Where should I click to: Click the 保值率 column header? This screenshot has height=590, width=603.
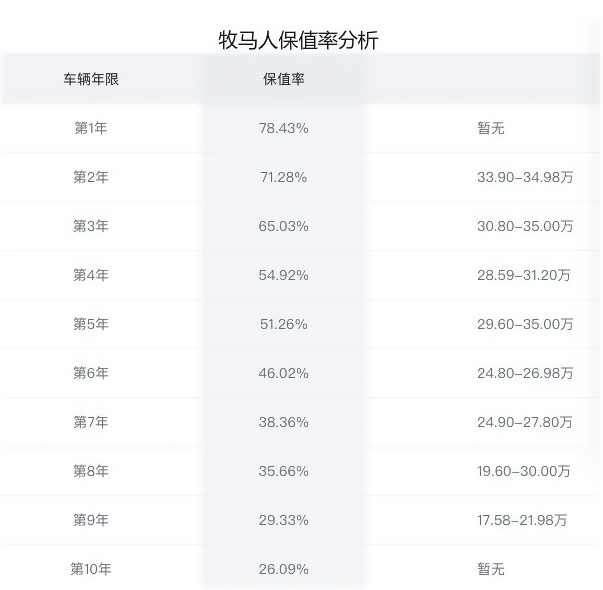point(284,79)
